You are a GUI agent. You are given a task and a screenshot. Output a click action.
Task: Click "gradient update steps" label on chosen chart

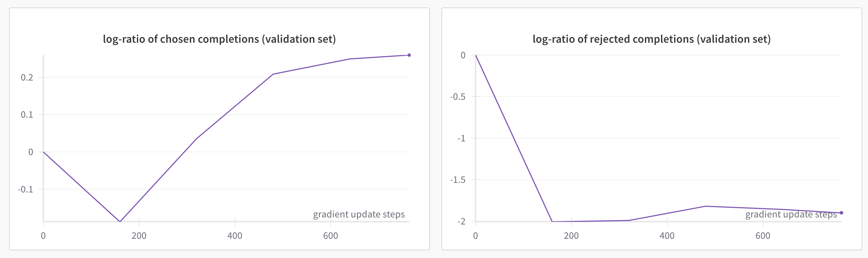(x=359, y=214)
